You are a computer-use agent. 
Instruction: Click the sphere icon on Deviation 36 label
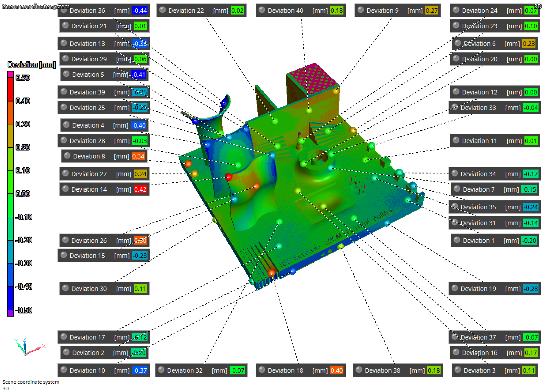pyautogui.click(x=64, y=10)
